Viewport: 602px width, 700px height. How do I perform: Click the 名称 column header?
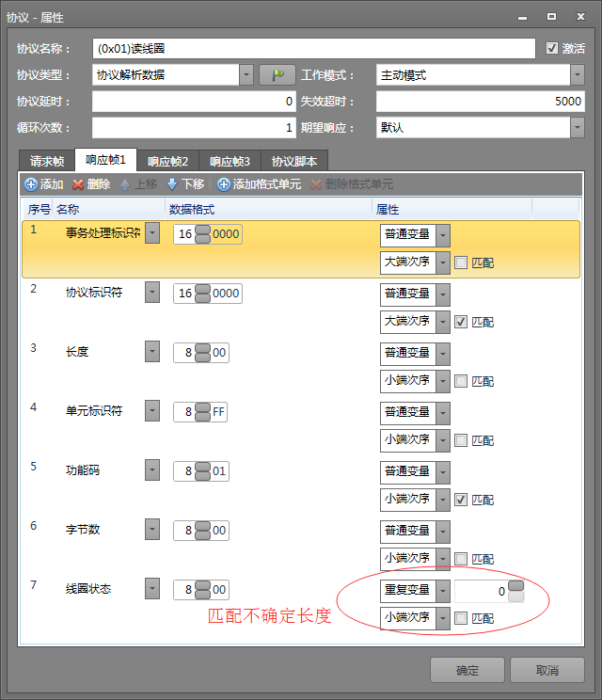click(x=108, y=210)
